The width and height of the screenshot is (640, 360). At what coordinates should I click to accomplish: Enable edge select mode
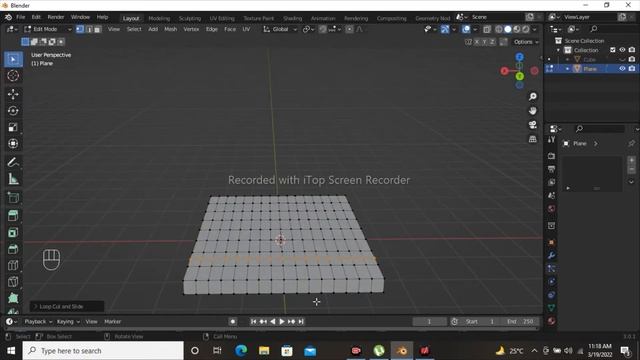(89, 29)
